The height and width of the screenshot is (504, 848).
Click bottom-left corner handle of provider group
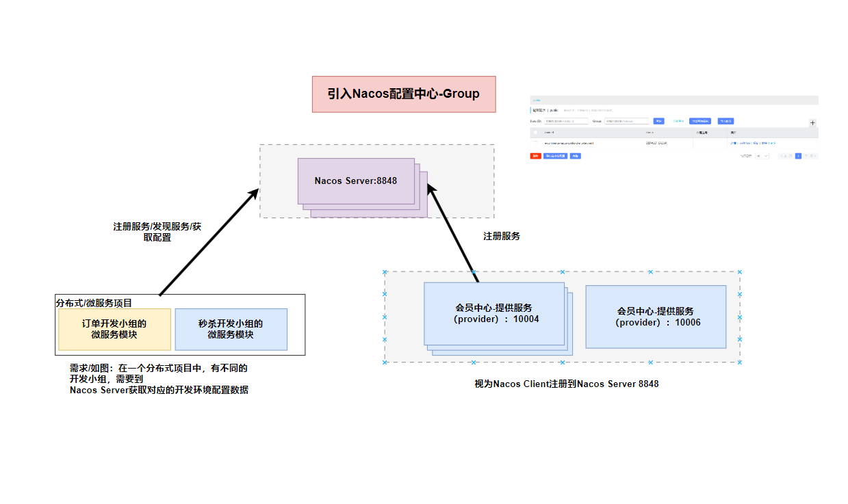(x=385, y=362)
